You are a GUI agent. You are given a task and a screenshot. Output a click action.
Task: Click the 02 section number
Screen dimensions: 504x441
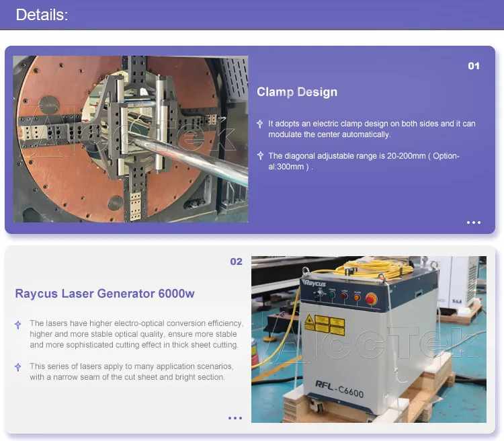236,262
